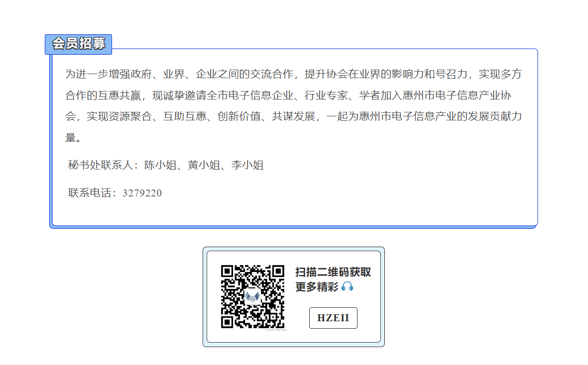Click the QR code's top-right finder square
The height and width of the screenshot is (365, 588).
278,271
